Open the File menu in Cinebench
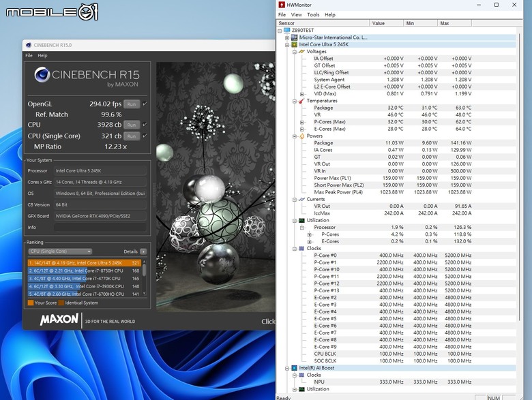Viewport: 532px width, 400px height. [29, 55]
